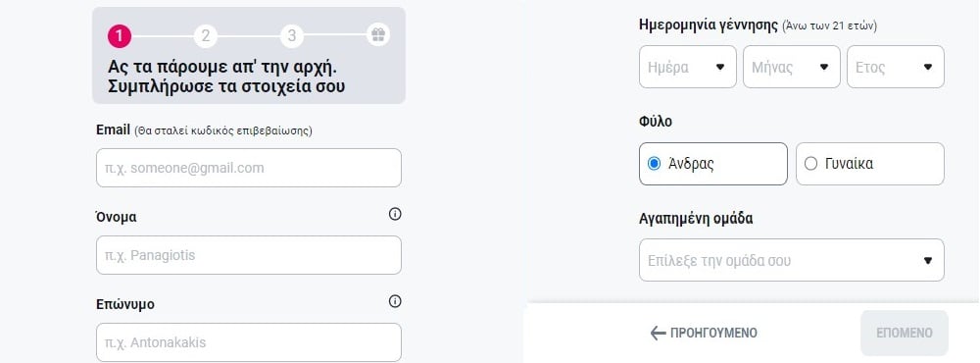Open the Ημέρα day dropdown
The height and width of the screenshot is (363, 980).
688,67
